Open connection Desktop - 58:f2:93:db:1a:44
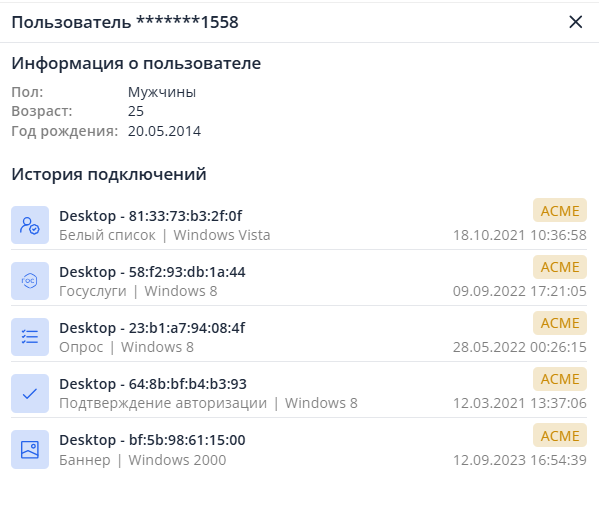Viewport: 599px width, 509px height. click(299, 281)
